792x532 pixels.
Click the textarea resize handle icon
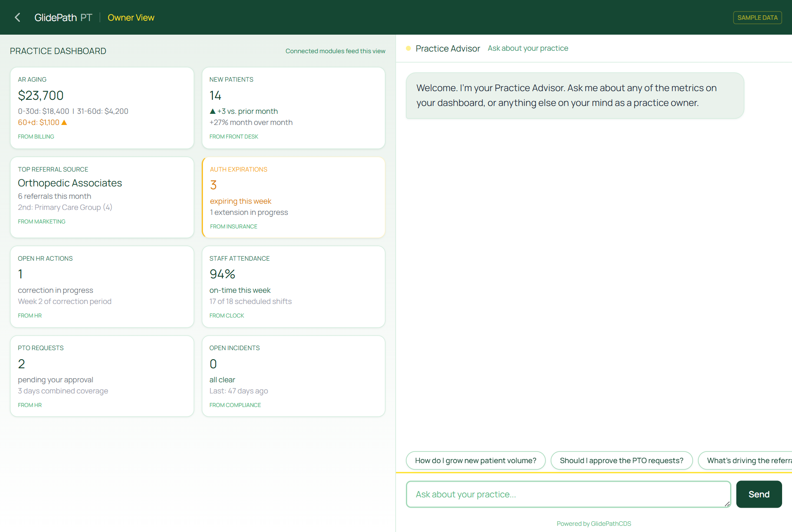727,504
